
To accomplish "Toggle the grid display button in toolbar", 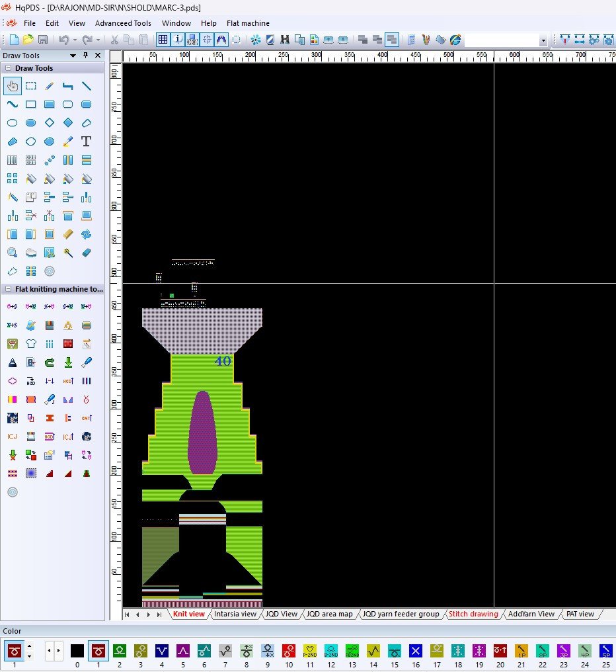I will click(x=163, y=40).
